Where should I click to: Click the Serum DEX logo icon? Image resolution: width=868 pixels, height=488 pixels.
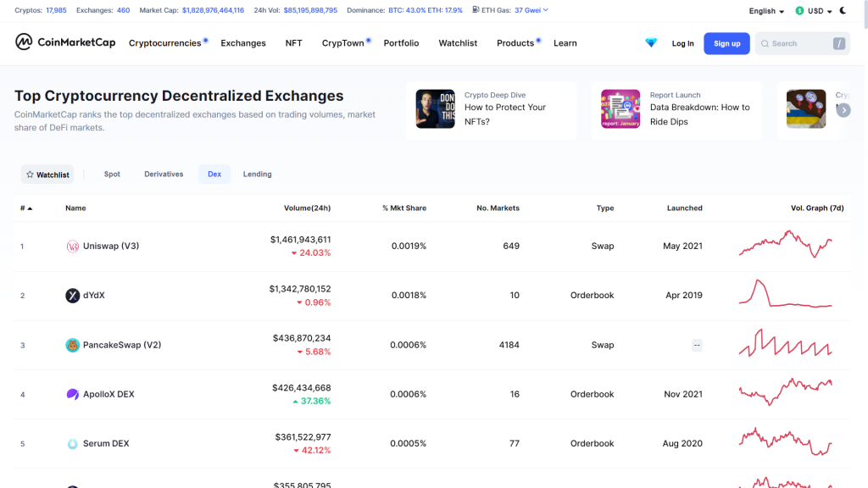tap(73, 444)
